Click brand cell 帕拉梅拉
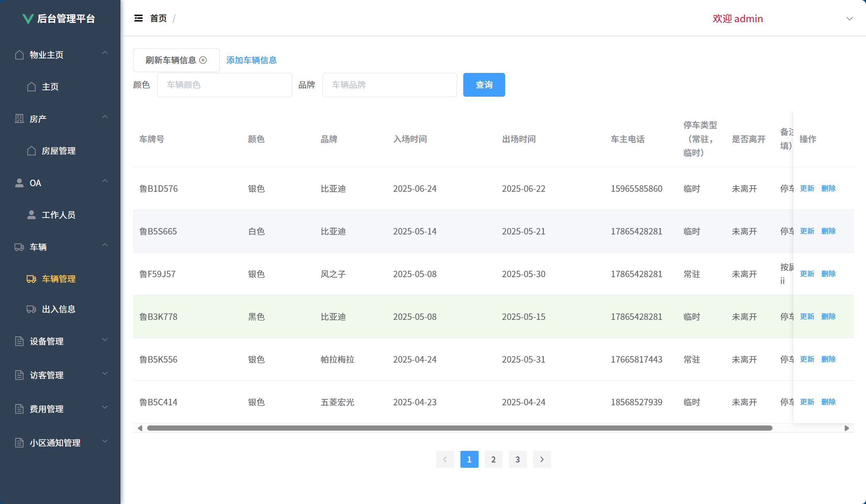The width and height of the screenshot is (866, 504). tap(337, 359)
